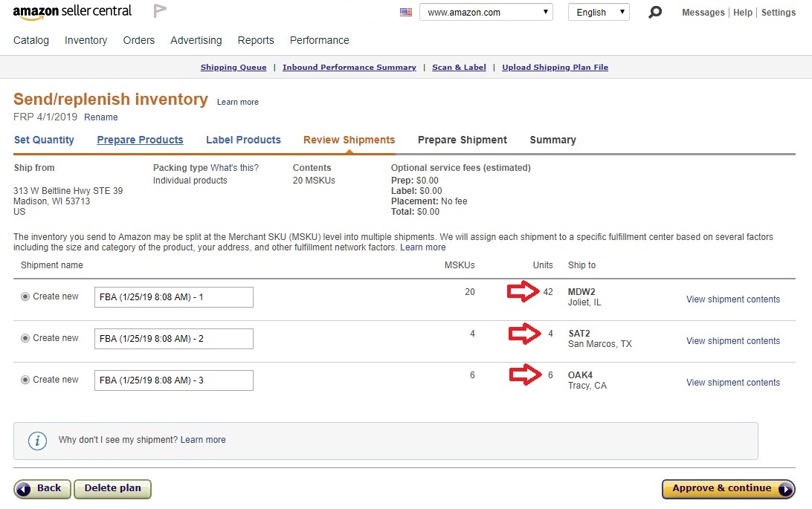Click the gray flag icon
Viewport: 812px width, 509px height.
click(x=160, y=11)
